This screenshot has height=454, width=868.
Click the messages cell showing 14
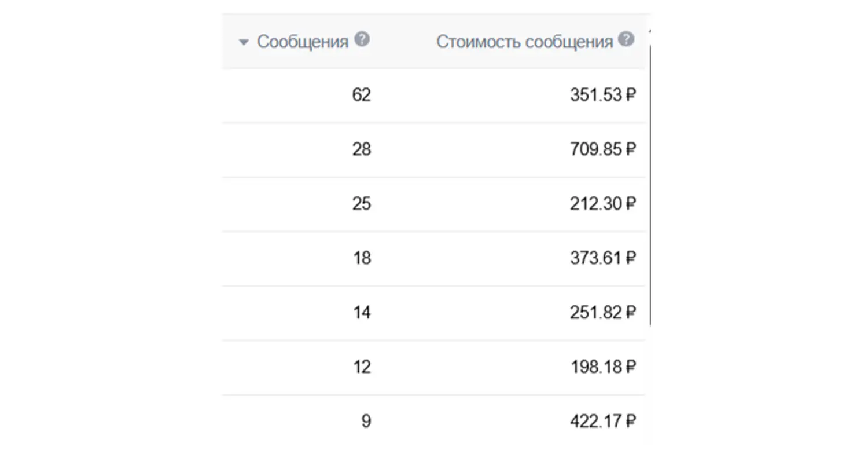pyautogui.click(x=362, y=313)
